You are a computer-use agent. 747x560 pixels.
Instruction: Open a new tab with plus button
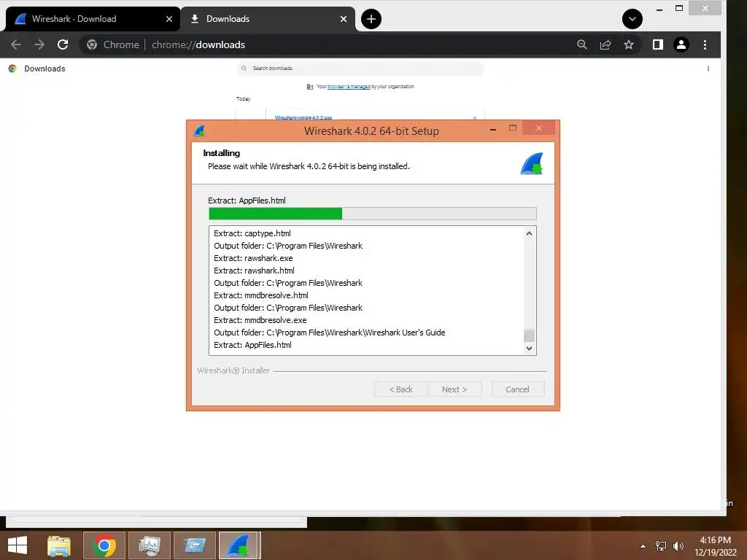point(371,19)
